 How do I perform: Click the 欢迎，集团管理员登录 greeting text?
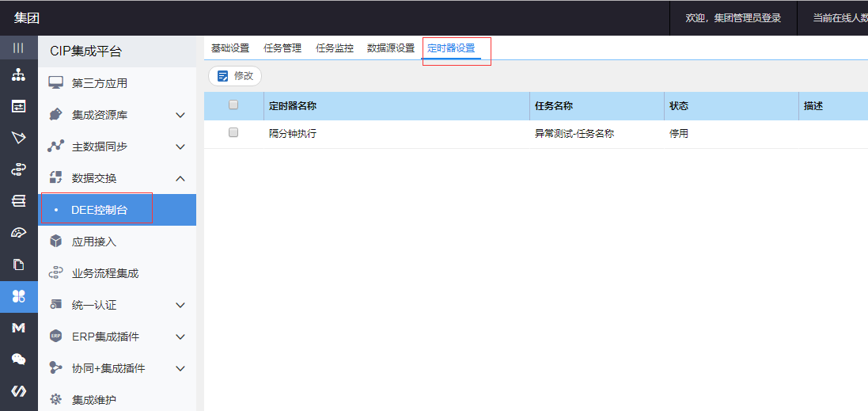[733, 18]
